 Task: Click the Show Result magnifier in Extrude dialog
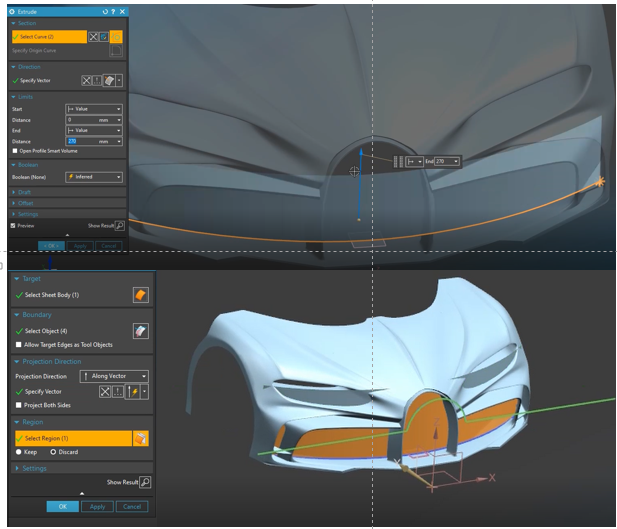click(x=120, y=226)
